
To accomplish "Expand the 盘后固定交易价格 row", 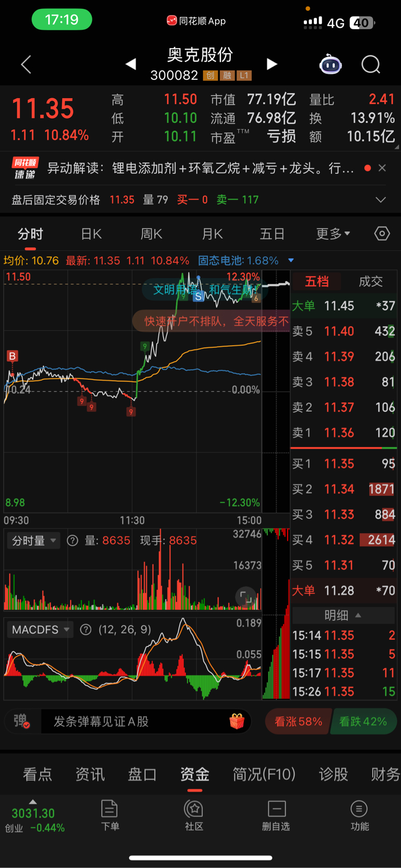I will [381, 200].
